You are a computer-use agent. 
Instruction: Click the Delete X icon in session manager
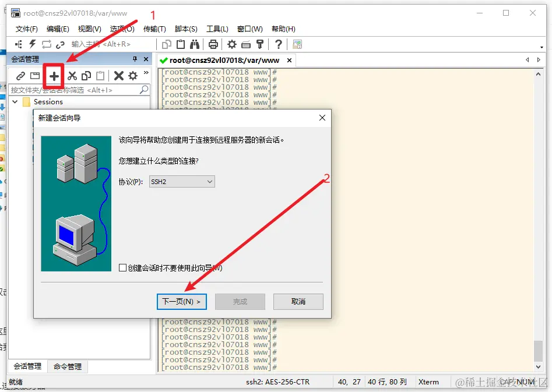[119, 76]
